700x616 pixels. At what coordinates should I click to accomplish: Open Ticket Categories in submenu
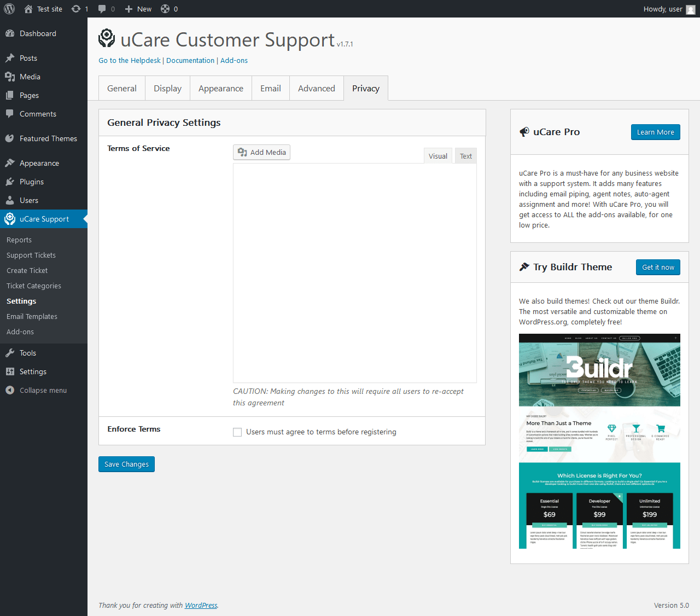[x=34, y=286]
